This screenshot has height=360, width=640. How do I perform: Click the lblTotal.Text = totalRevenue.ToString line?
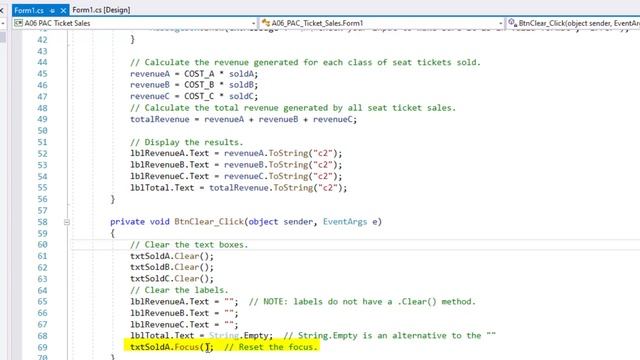click(x=238, y=188)
